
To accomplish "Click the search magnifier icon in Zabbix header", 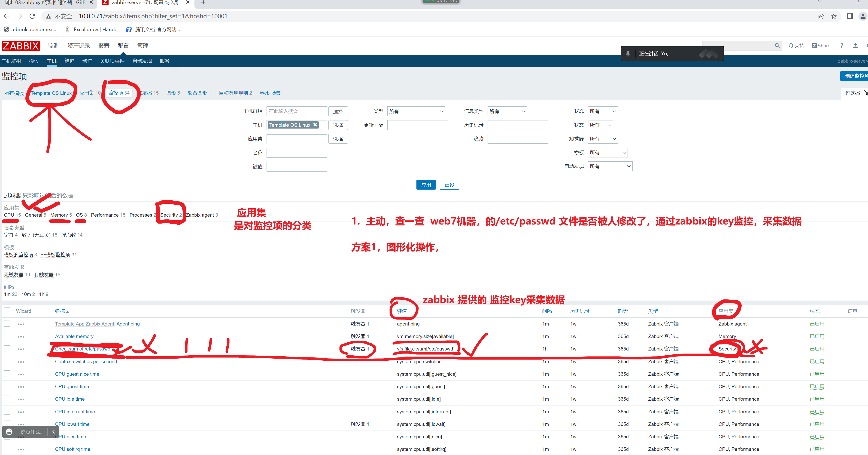I will pyautogui.click(x=777, y=46).
